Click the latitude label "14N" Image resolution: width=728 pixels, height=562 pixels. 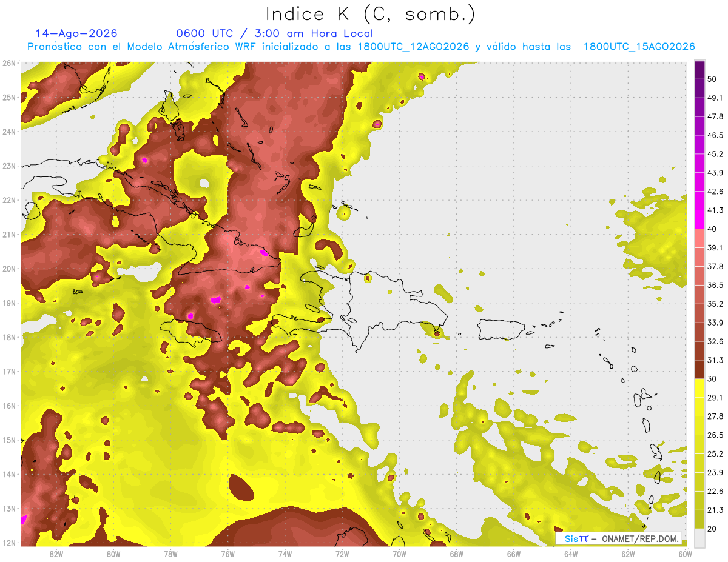click(x=8, y=474)
